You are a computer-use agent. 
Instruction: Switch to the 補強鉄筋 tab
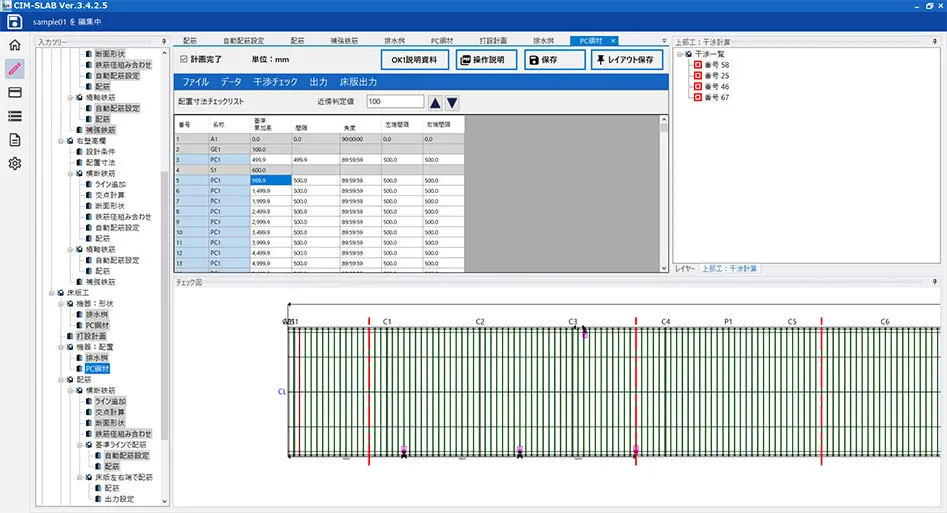(x=344, y=40)
